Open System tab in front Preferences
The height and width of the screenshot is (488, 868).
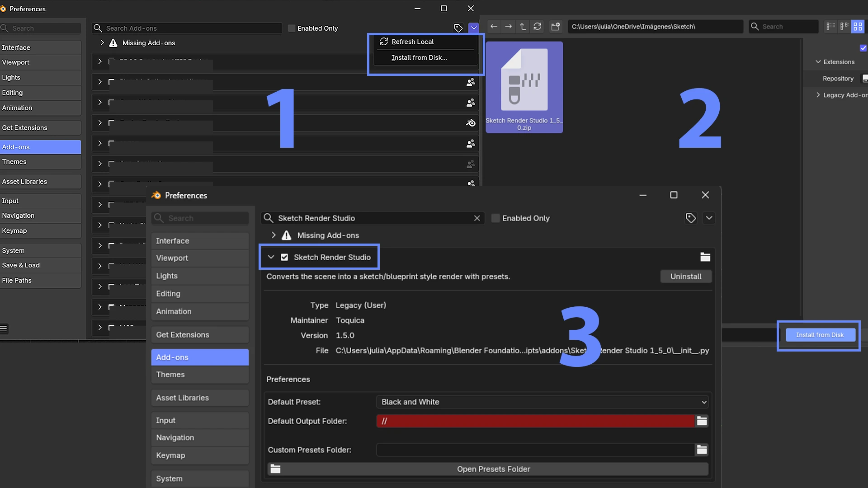pyautogui.click(x=200, y=479)
